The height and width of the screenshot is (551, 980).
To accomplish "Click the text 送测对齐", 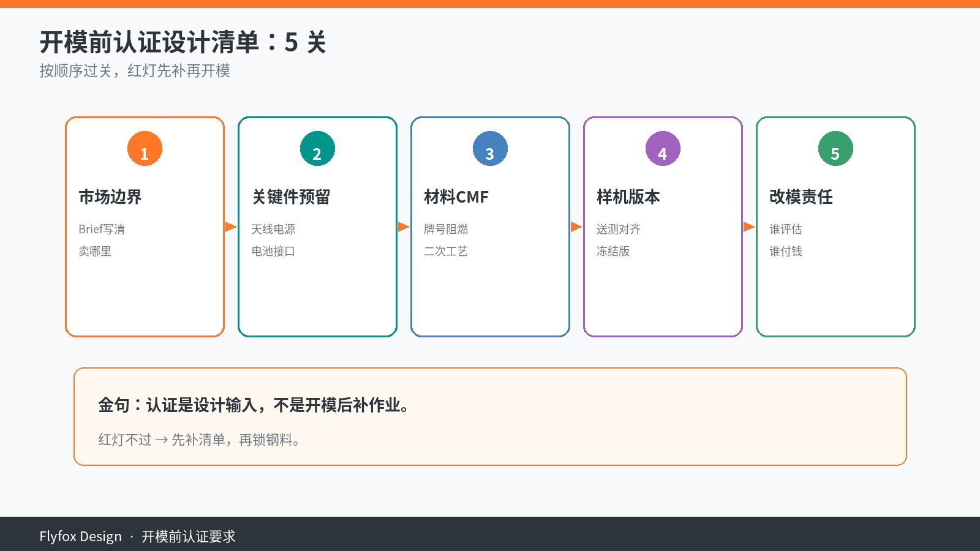I will [x=619, y=229].
